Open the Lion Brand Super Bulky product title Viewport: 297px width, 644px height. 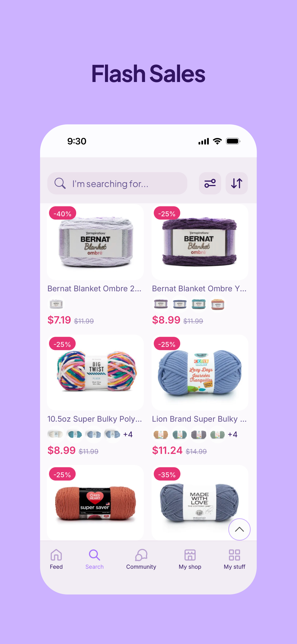199,419
